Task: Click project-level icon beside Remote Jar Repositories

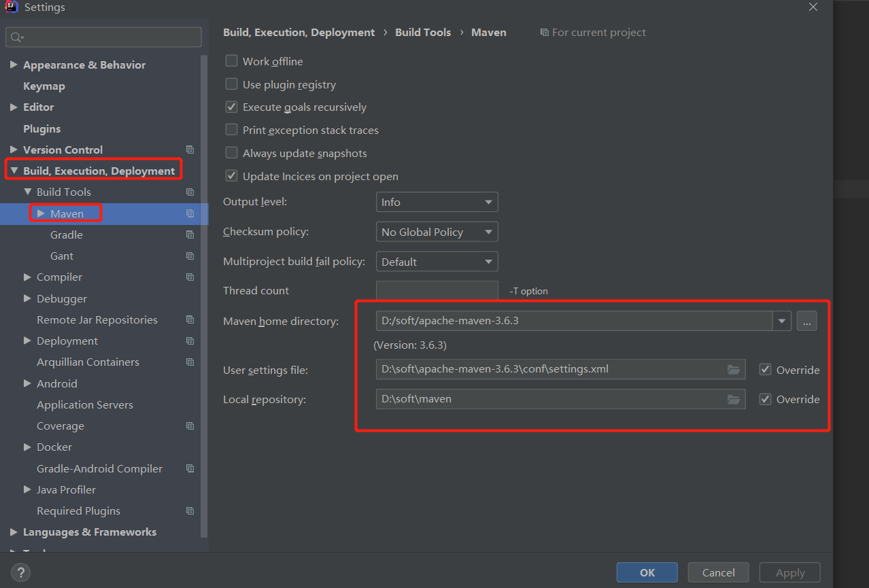Action: click(190, 319)
